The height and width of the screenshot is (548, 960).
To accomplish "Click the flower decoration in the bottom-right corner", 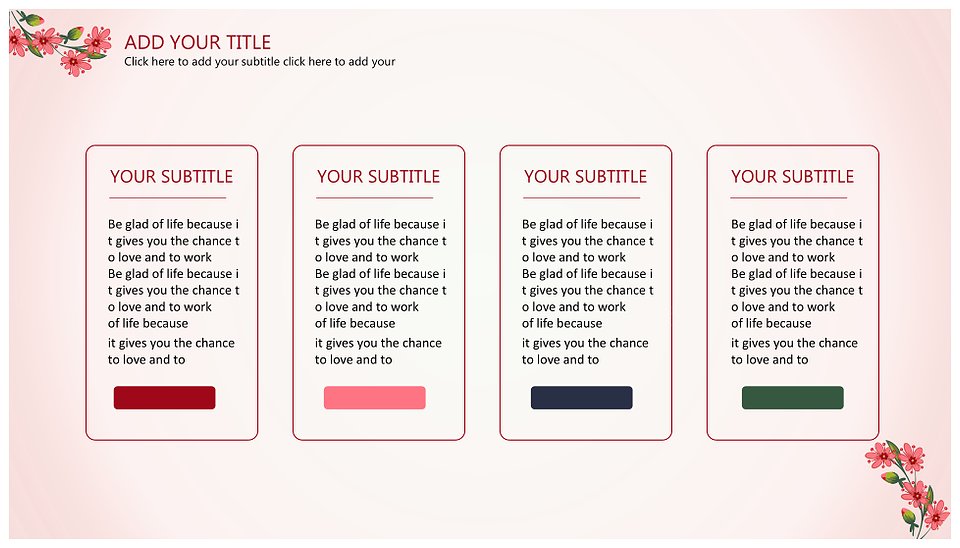I will point(908,483).
